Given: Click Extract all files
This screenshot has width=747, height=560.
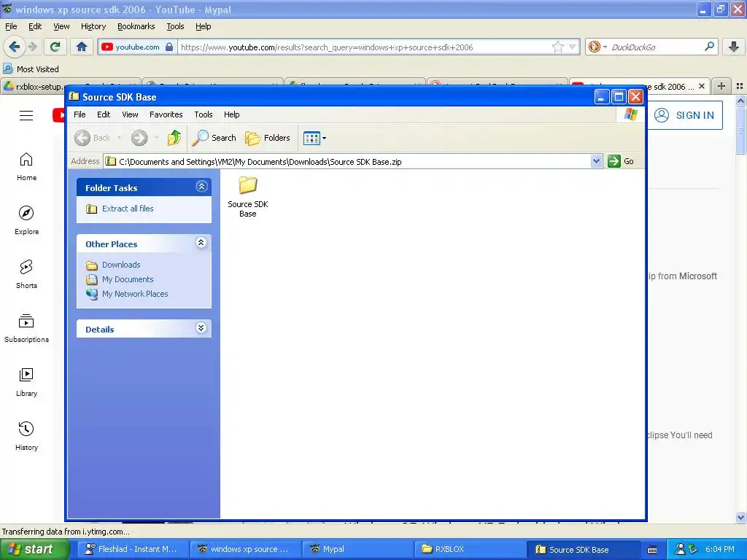Looking at the screenshot, I should click(x=128, y=209).
